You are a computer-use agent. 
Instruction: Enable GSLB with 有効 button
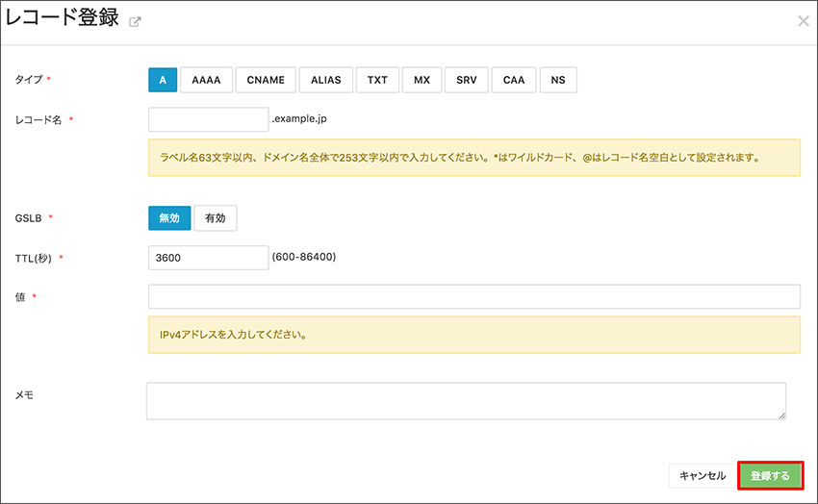coord(216,218)
